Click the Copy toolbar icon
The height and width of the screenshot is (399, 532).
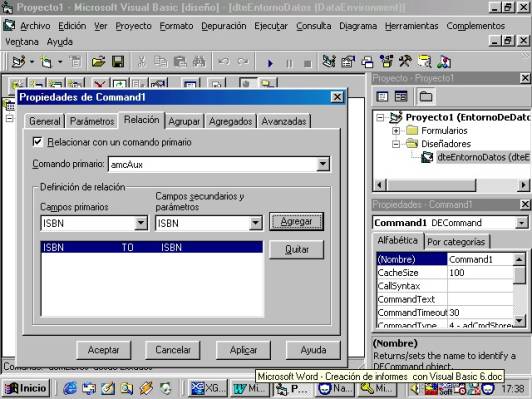point(160,62)
